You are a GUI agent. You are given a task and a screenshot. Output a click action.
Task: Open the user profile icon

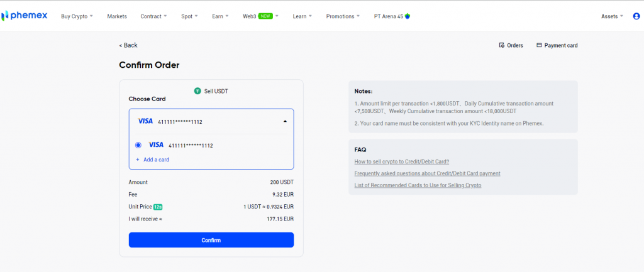636,16
